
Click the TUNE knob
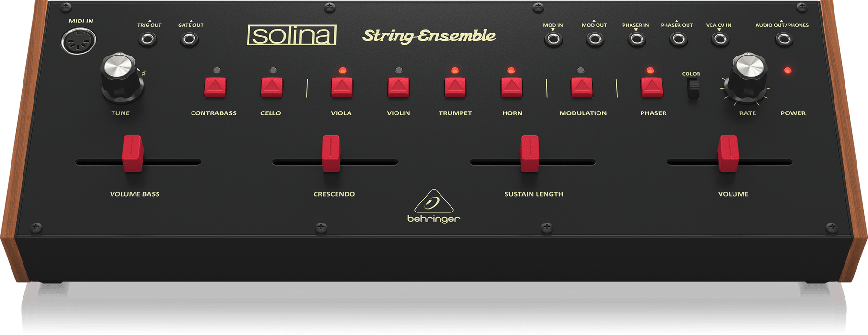[121, 78]
